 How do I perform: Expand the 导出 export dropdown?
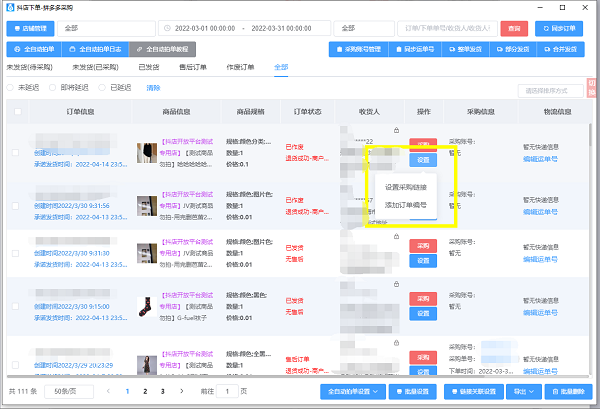point(524,392)
